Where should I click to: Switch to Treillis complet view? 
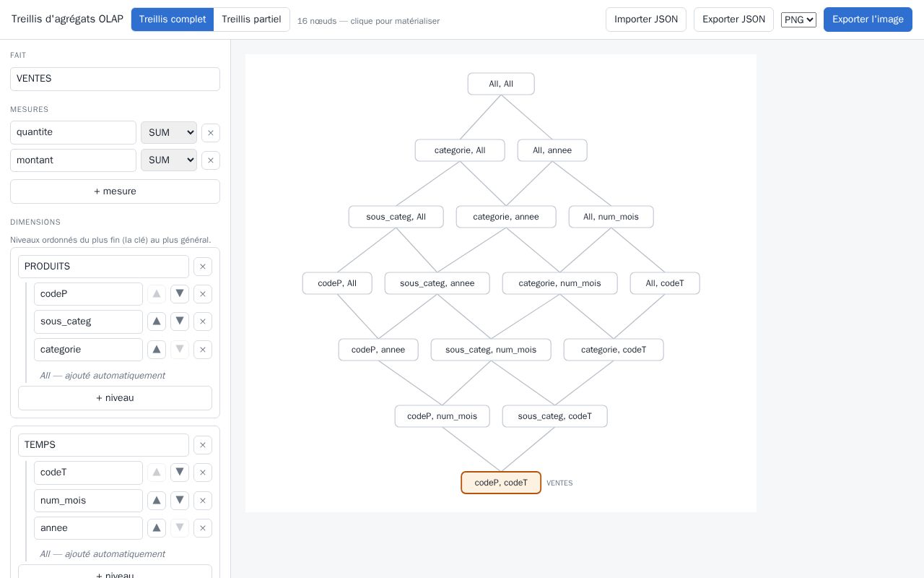173,20
